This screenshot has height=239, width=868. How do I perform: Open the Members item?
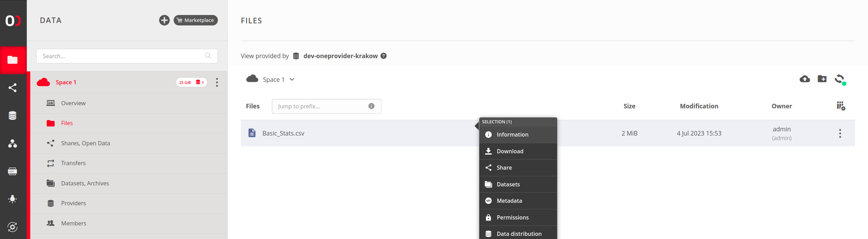coord(129,223)
